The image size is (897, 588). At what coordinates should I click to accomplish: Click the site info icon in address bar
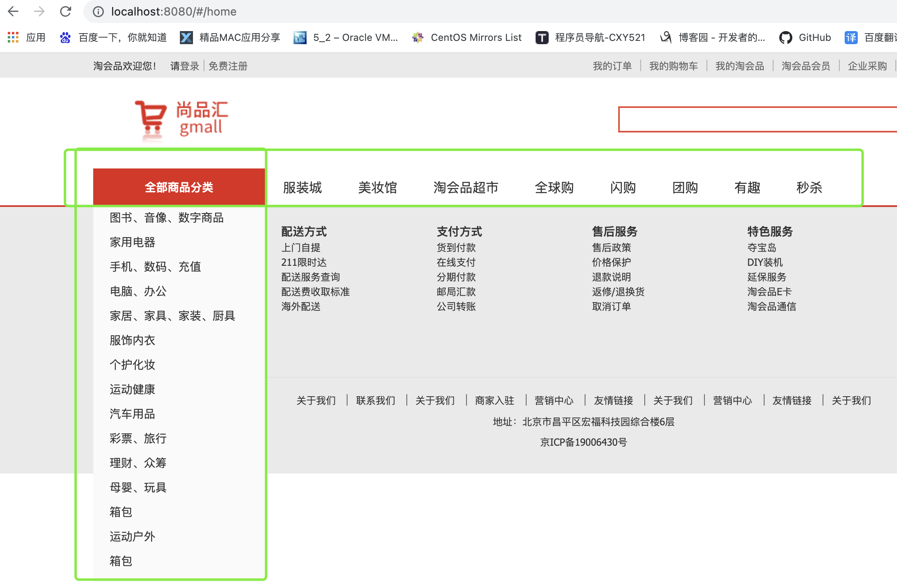click(98, 11)
